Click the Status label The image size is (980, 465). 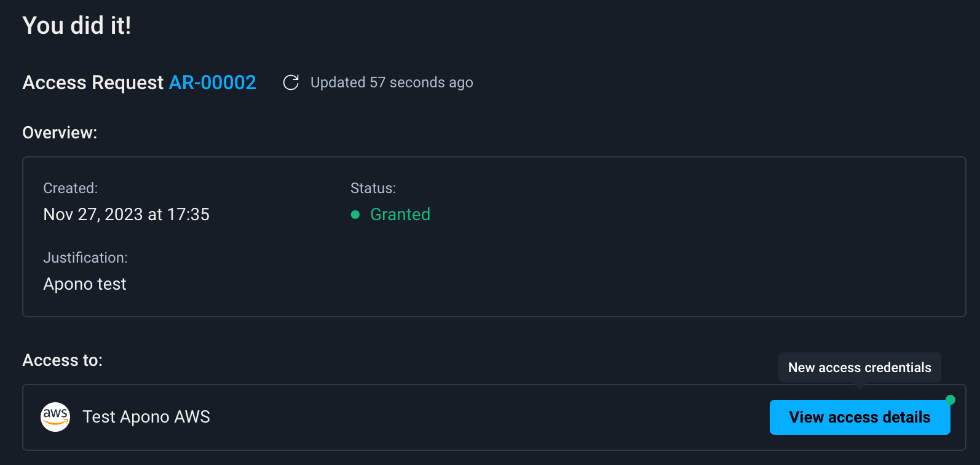click(x=373, y=188)
